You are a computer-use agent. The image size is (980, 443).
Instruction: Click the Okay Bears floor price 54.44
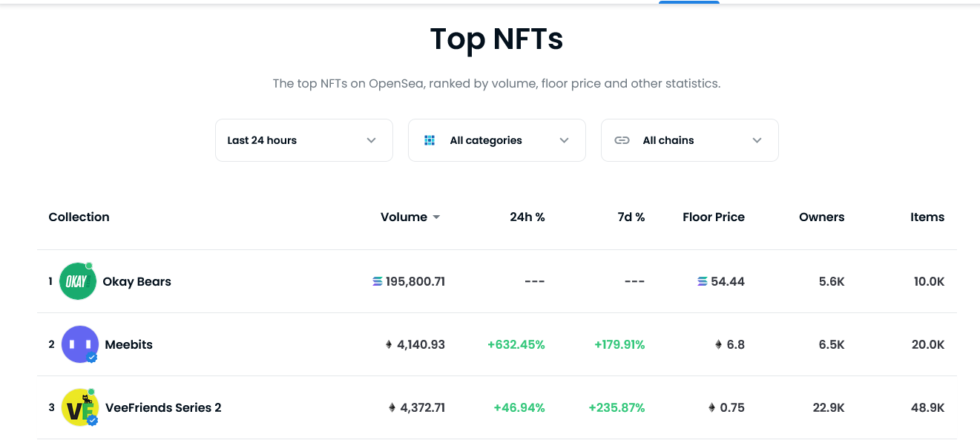tap(728, 281)
